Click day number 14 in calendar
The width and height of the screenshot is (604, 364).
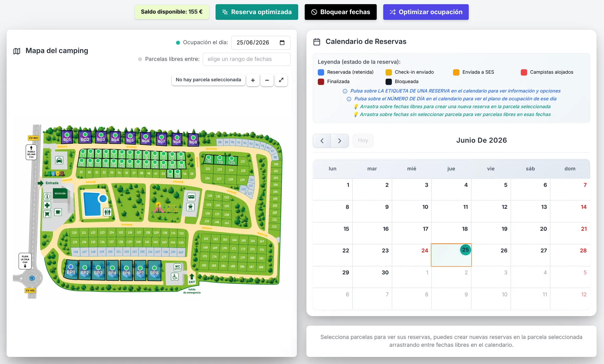[584, 207]
